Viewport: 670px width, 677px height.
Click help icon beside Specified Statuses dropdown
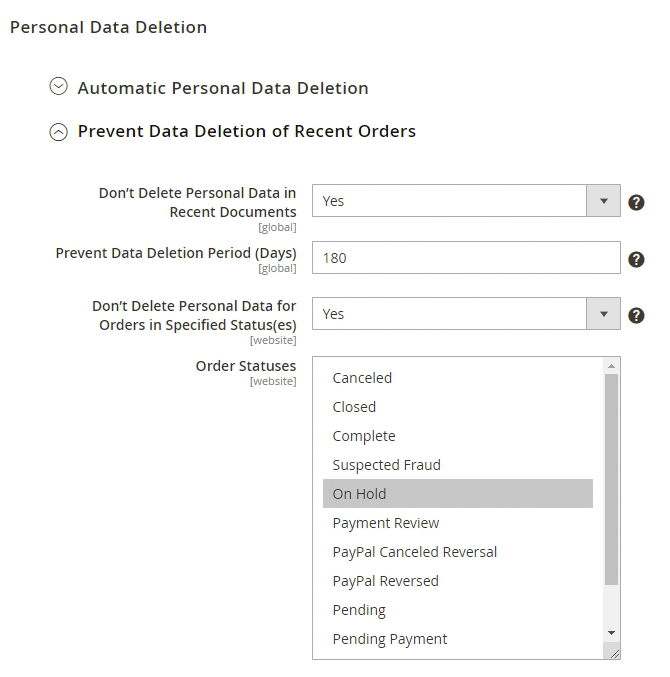[x=636, y=315]
